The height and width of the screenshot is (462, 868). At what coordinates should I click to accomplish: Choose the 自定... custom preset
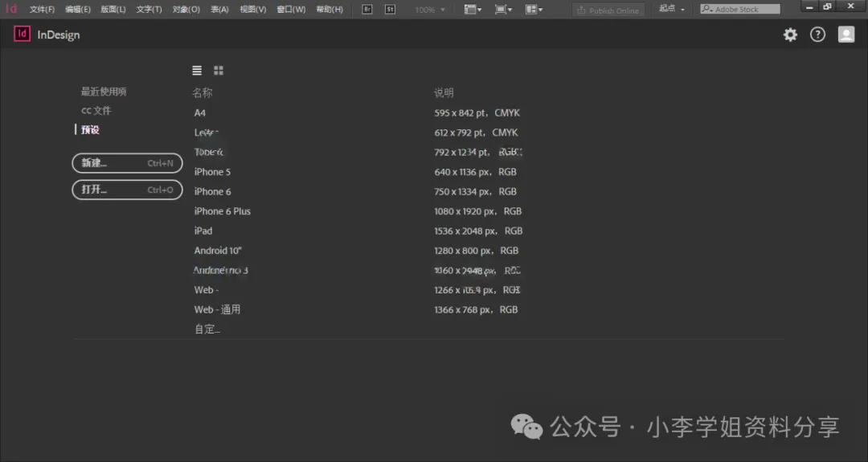207,329
